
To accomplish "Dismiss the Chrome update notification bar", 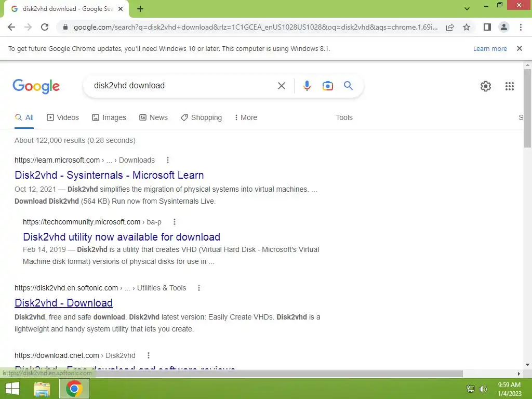I will click(x=520, y=48).
